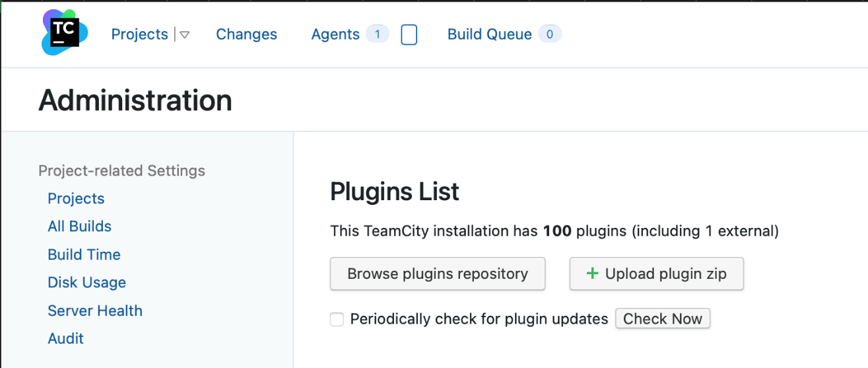868x368 pixels.
Task: Go to Server Health page
Action: click(x=95, y=311)
